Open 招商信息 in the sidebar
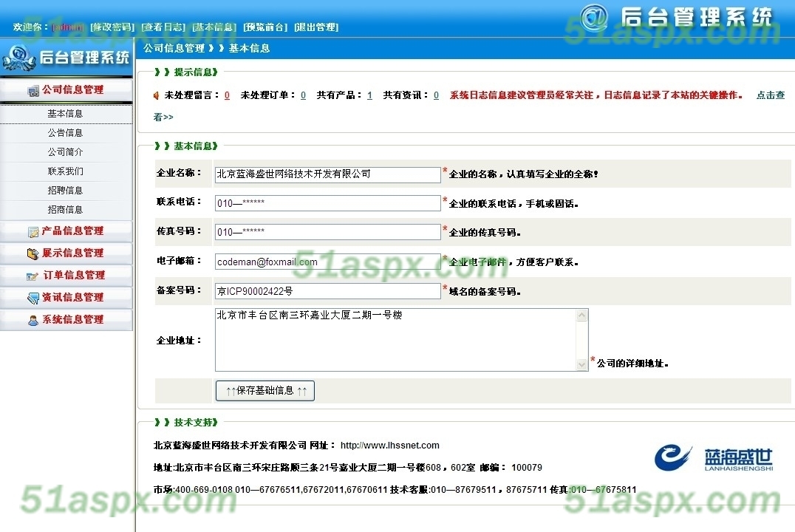 [66, 209]
